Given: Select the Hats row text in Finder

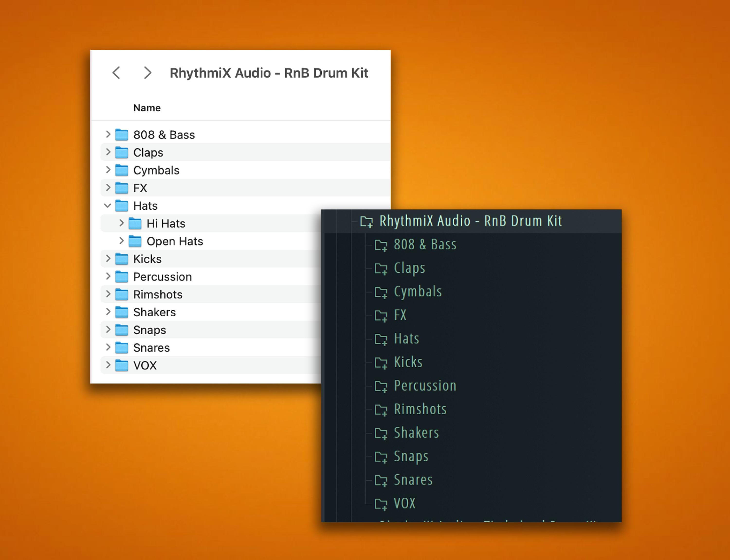Looking at the screenshot, I should (x=146, y=206).
